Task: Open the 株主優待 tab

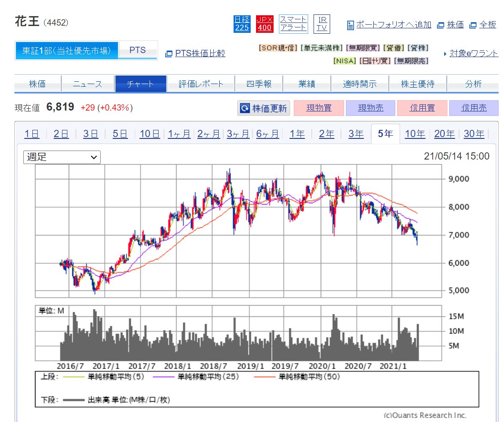Action: [x=418, y=84]
